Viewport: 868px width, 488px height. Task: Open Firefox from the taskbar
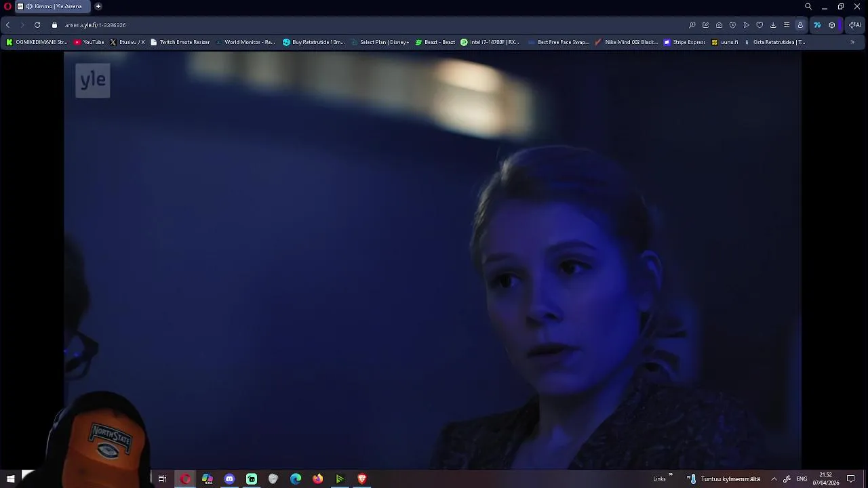pyautogui.click(x=317, y=479)
